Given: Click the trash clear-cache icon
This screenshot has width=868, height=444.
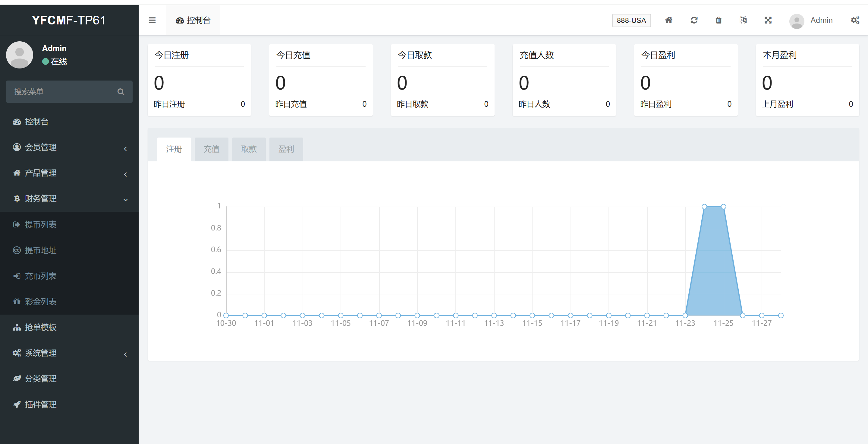Looking at the screenshot, I should click(719, 20).
